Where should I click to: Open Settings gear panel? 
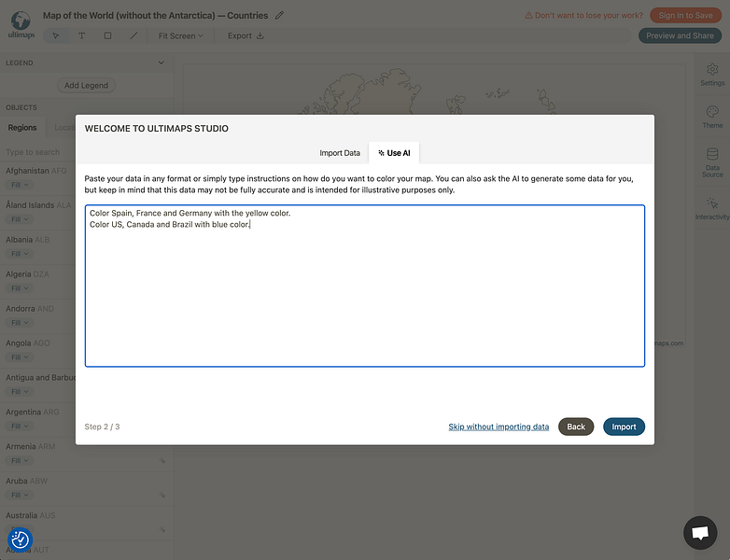click(712, 75)
